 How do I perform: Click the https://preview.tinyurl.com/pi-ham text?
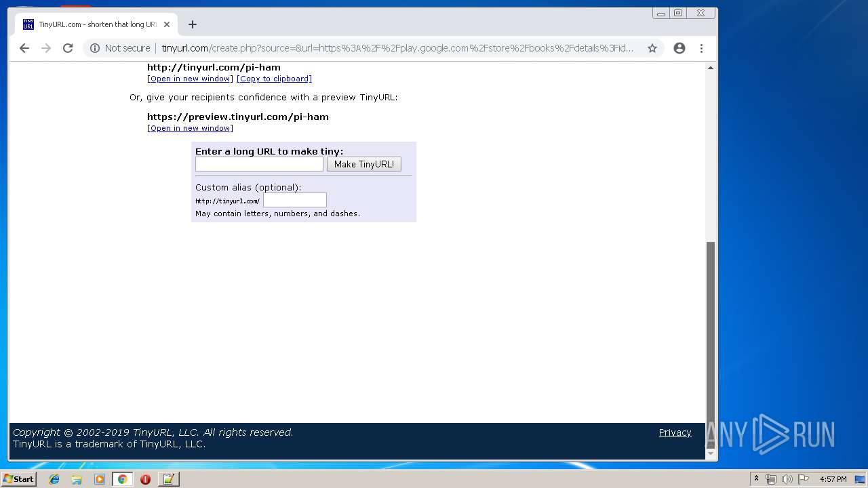click(x=238, y=117)
